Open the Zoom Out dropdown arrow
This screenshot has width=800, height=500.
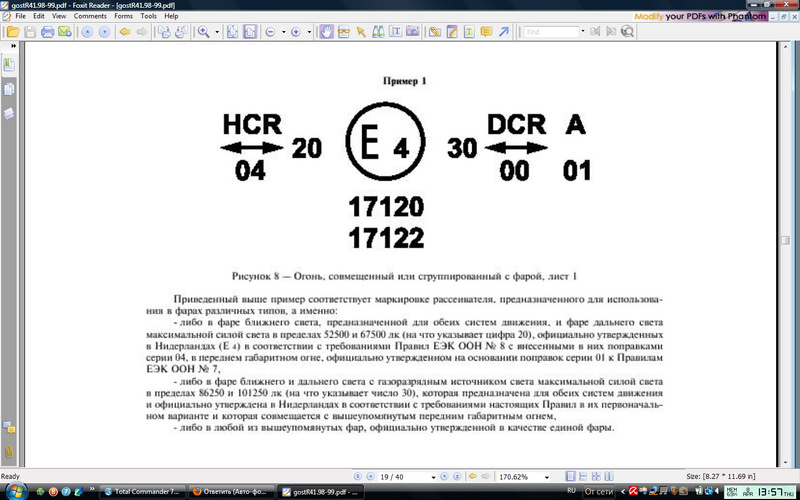point(283,32)
